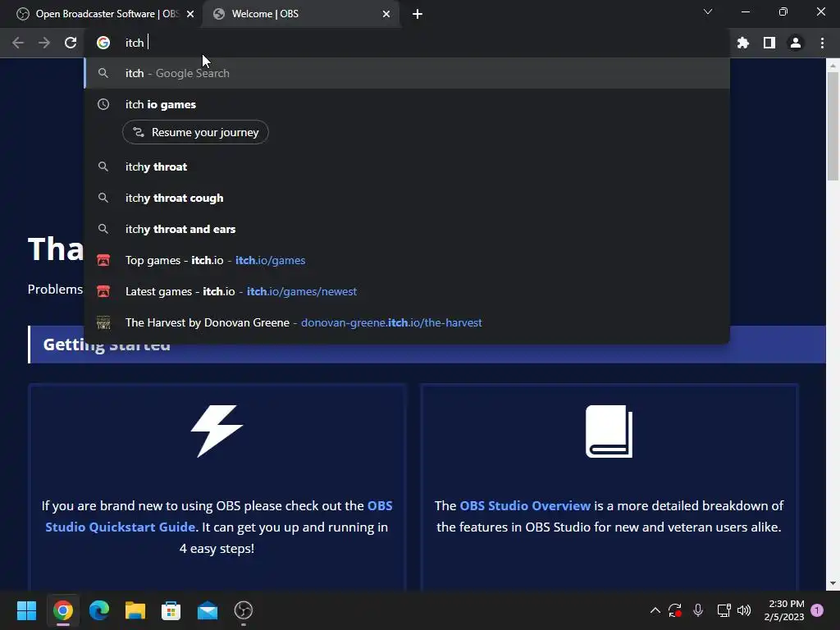840x630 pixels.
Task: Click the page vertical scrollbar thumb
Action: coord(833,126)
